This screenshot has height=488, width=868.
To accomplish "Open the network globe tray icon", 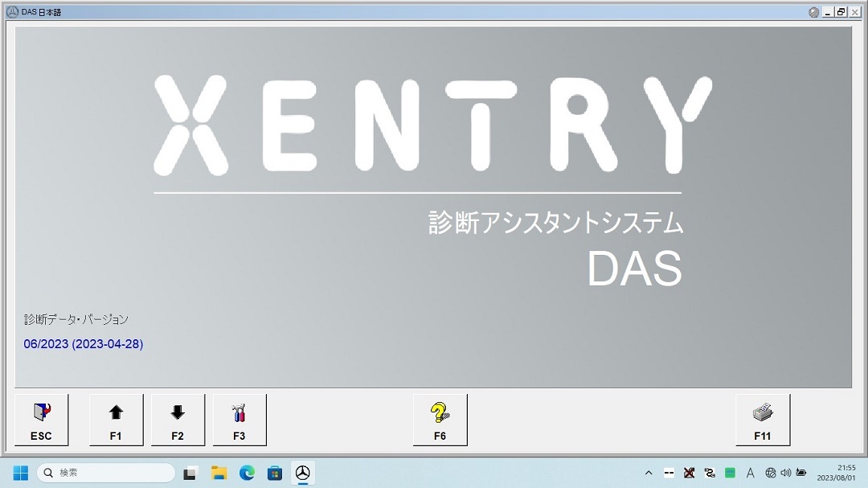I will [x=771, y=473].
